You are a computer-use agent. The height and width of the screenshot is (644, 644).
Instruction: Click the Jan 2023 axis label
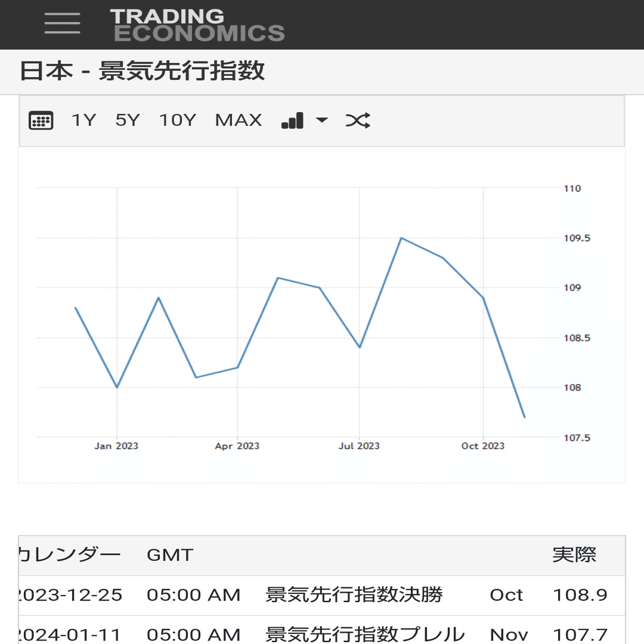point(116,446)
